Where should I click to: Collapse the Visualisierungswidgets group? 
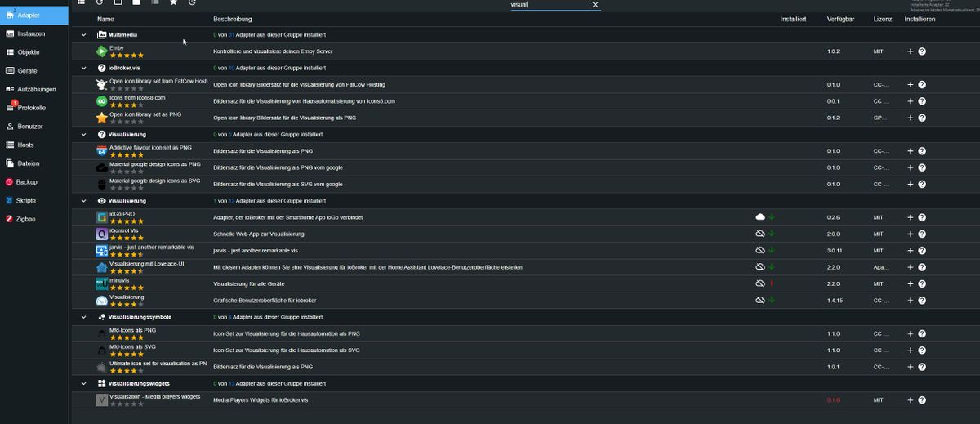point(82,383)
